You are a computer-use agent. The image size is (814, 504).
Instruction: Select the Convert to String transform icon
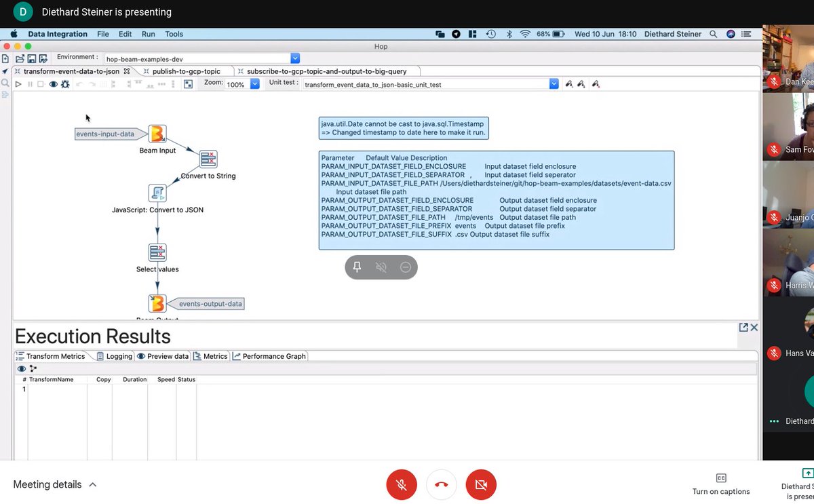[208, 159]
